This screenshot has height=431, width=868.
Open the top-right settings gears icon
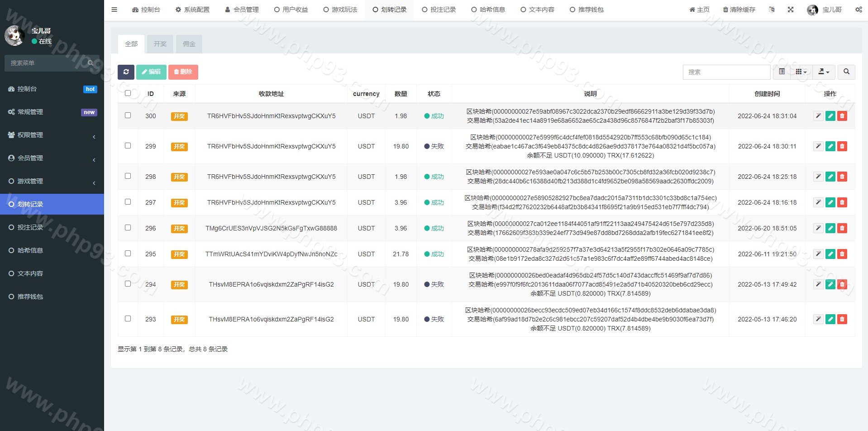pyautogui.click(x=858, y=10)
